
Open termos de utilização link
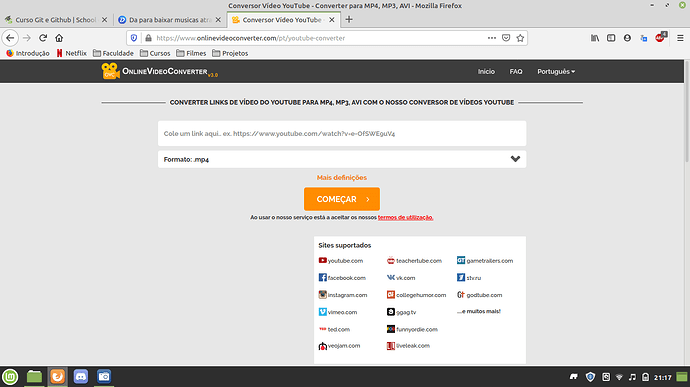point(405,217)
